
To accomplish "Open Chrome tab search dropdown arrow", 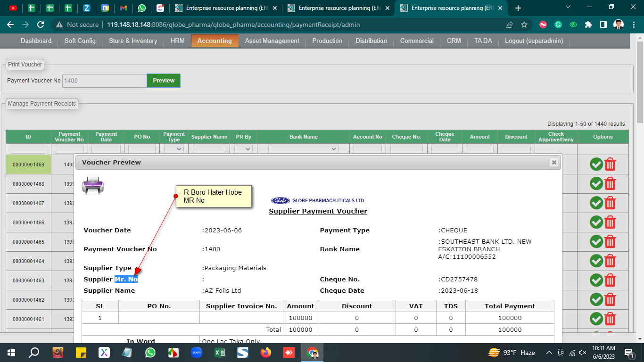I will point(568,7).
